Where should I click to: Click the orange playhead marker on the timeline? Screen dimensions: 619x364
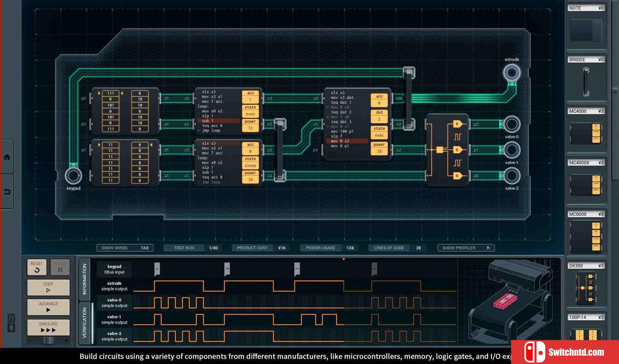point(344,259)
